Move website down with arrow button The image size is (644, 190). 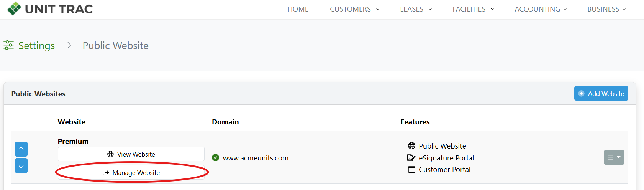[21, 166]
